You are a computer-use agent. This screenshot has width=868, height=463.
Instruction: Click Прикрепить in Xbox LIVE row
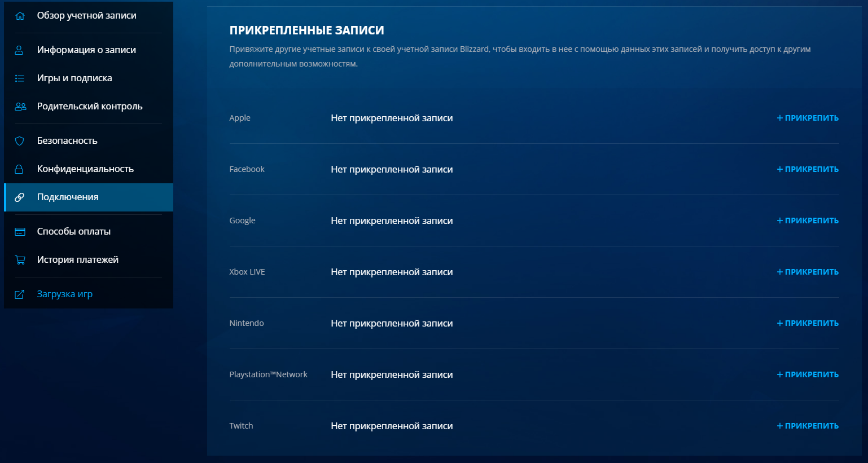coord(808,272)
